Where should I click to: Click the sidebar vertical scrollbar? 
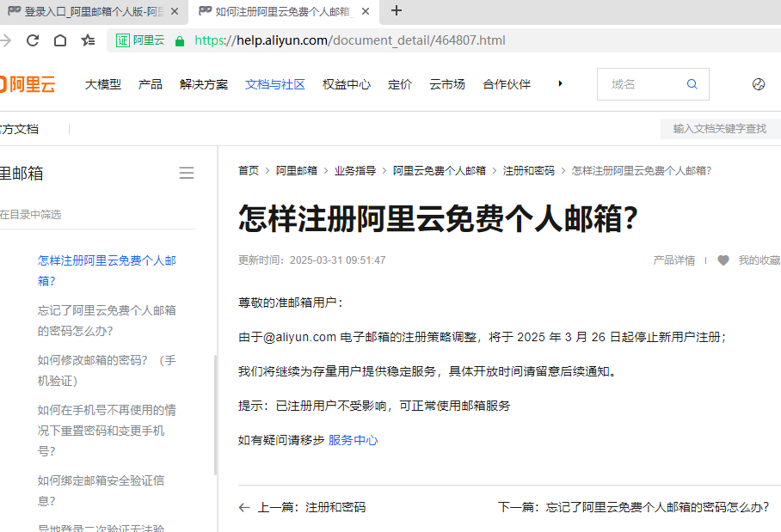[x=215, y=415]
